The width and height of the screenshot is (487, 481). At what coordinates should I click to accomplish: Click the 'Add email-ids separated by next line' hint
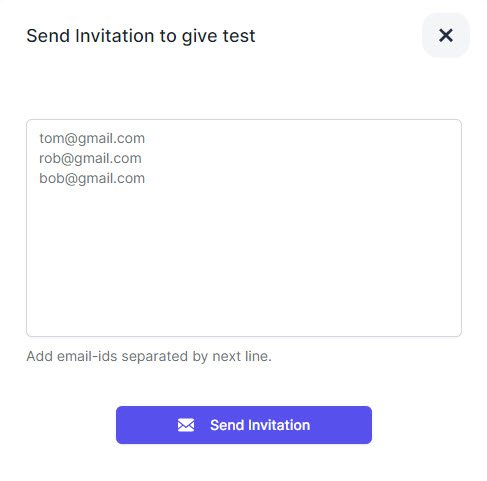[149, 356]
